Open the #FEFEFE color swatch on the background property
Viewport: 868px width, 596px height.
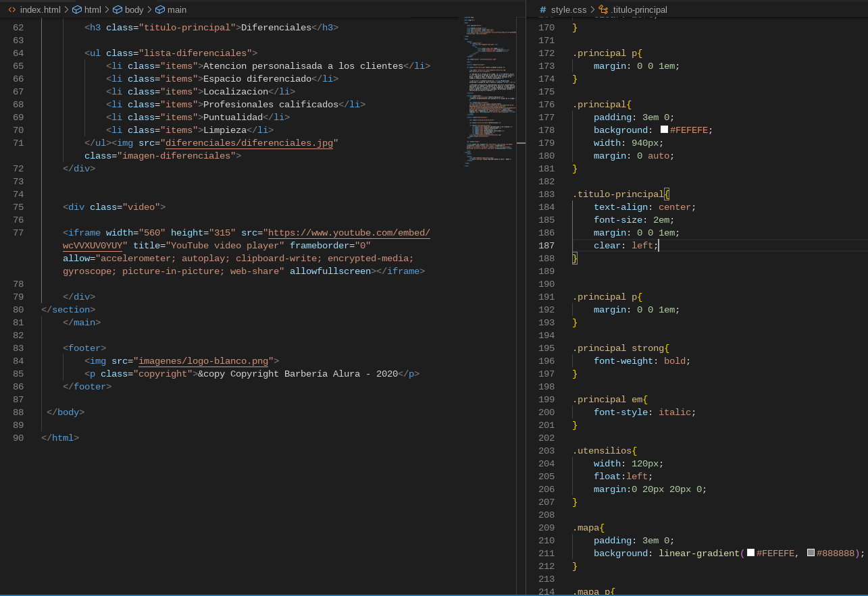click(x=664, y=130)
